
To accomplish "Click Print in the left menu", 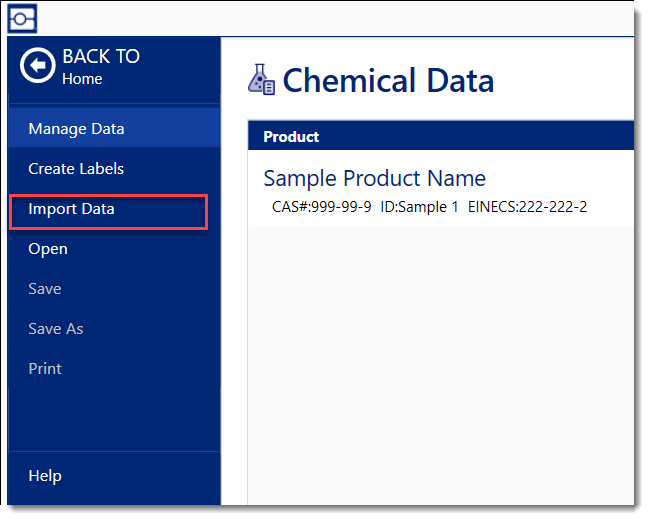I will 45,369.
